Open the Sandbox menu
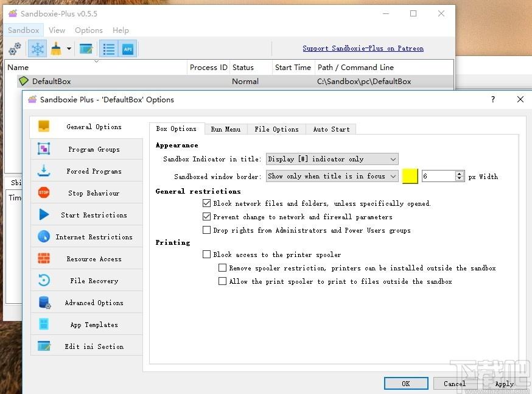The height and width of the screenshot is (394, 532). [x=23, y=30]
